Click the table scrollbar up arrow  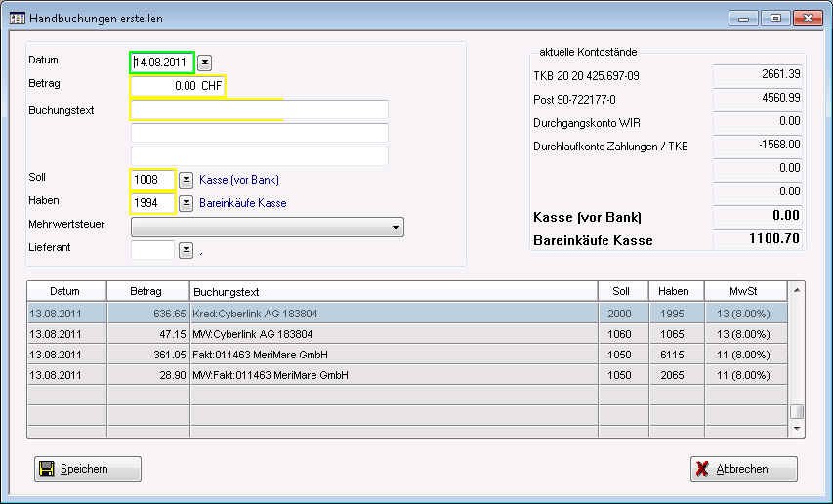(797, 290)
